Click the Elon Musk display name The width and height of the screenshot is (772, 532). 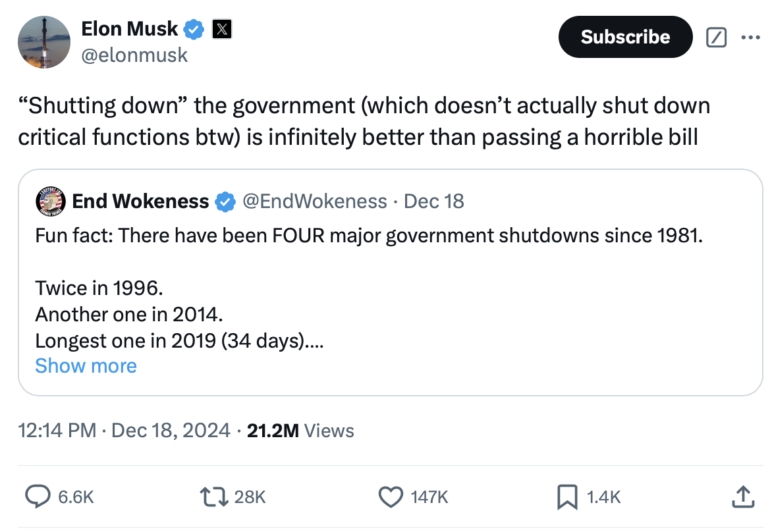point(130,29)
